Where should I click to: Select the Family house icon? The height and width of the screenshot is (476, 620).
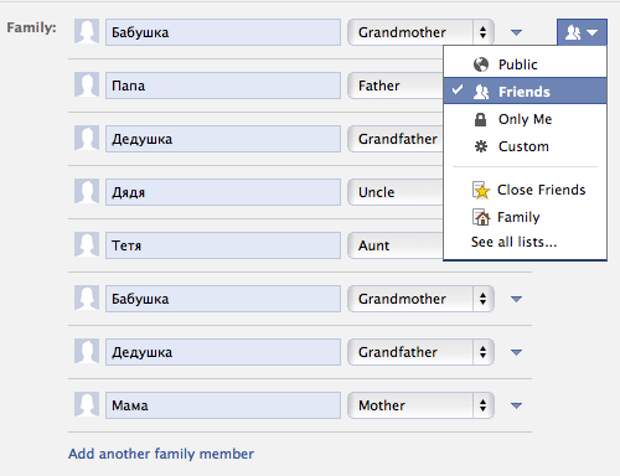[481, 217]
